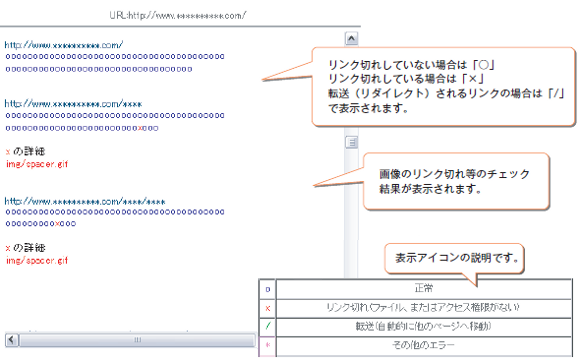
Task: Click the URL header text at top
Action: pyautogui.click(x=178, y=15)
